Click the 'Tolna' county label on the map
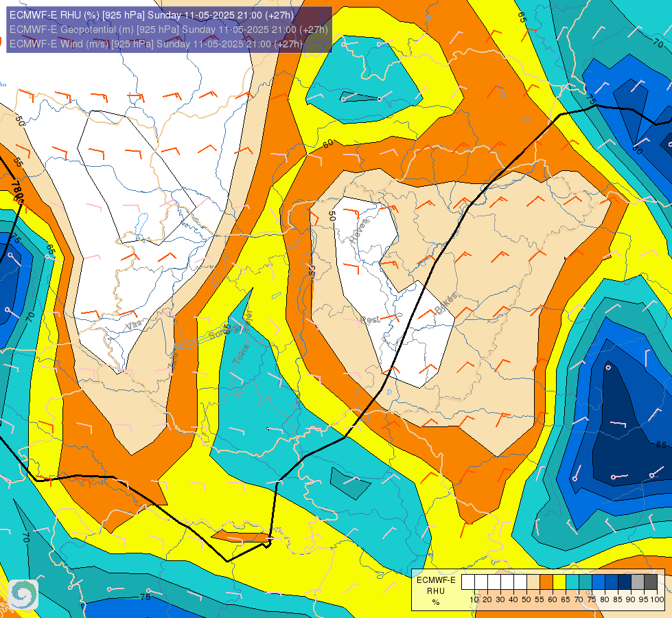Viewport: 672px width, 618px height. pos(241,354)
